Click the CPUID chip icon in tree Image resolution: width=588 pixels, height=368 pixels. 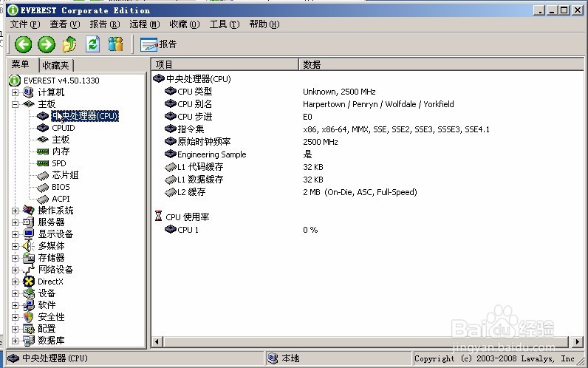pos(43,128)
